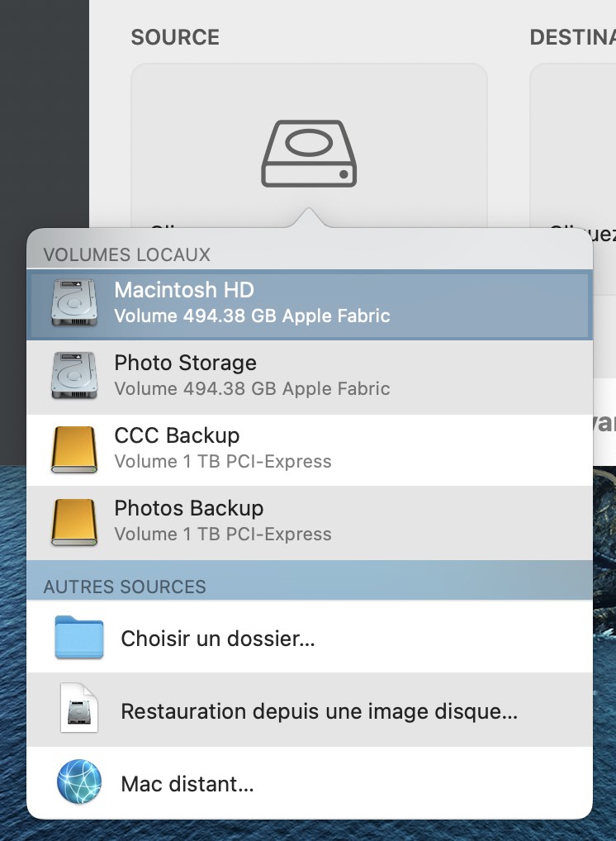Open Mac distant option
This screenshot has height=841, width=616.
[x=310, y=782]
